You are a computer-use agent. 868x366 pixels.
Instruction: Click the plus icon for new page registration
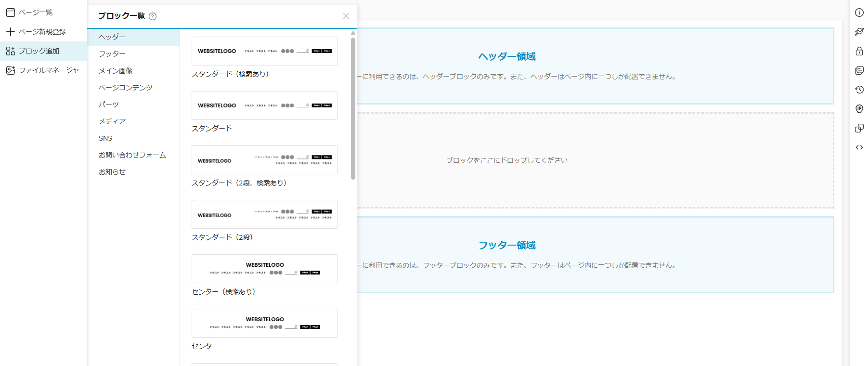11,32
